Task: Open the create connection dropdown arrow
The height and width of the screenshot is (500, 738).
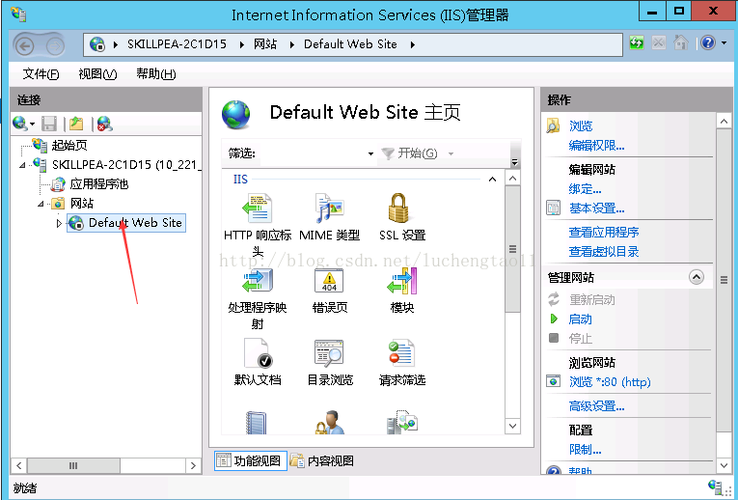Action: pos(32,124)
